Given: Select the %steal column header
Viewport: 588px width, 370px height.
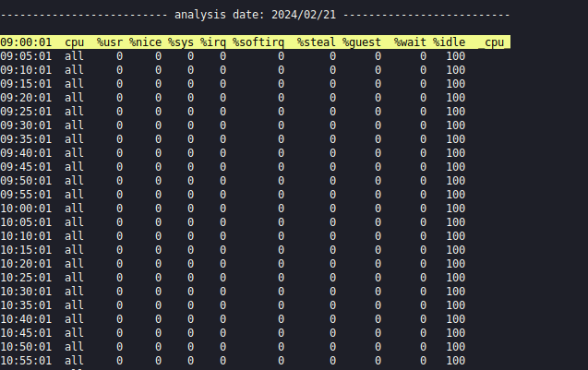Looking at the screenshot, I should click(317, 42).
